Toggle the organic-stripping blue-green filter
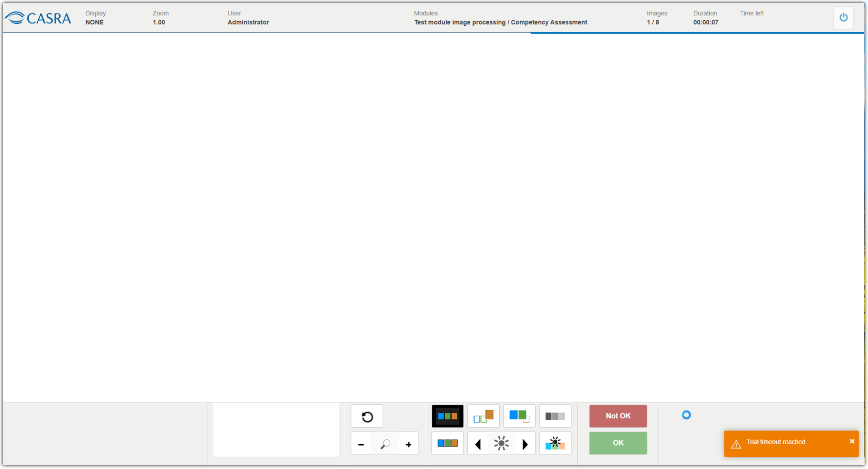This screenshot has height=469, width=868. click(519, 416)
